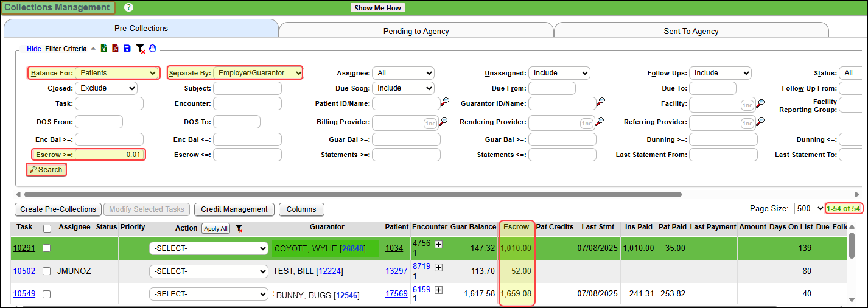Click the hand icon beside Filter Criteria
868x308 pixels.
click(153, 49)
